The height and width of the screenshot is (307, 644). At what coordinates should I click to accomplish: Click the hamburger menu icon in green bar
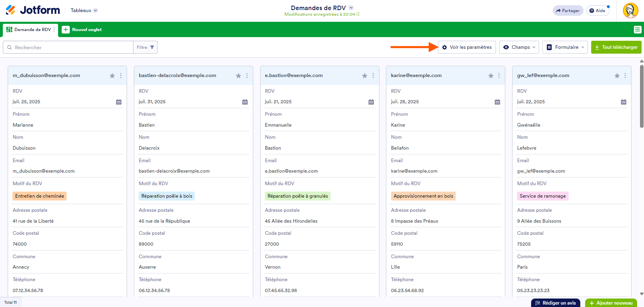point(637,29)
